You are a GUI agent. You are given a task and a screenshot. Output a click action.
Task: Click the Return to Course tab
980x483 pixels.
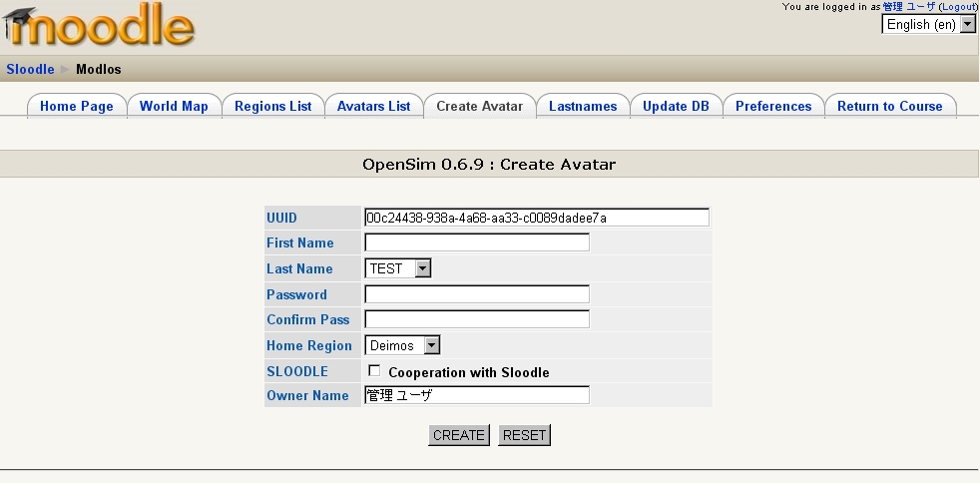click(889, 106)
